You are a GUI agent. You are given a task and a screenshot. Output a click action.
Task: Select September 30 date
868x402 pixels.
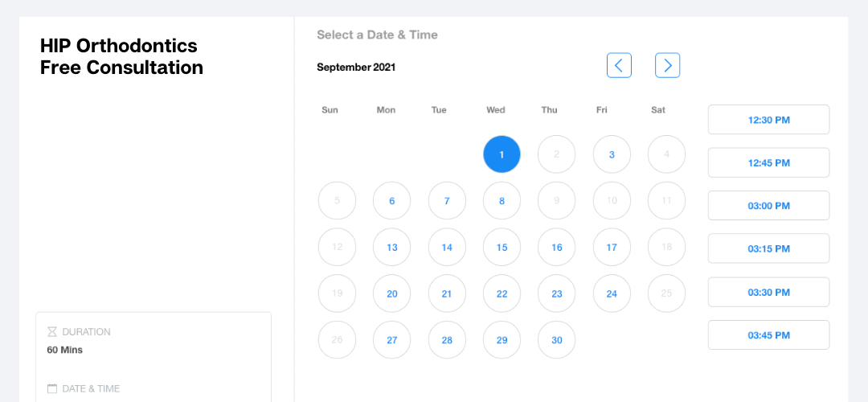[x=557, y=340]
